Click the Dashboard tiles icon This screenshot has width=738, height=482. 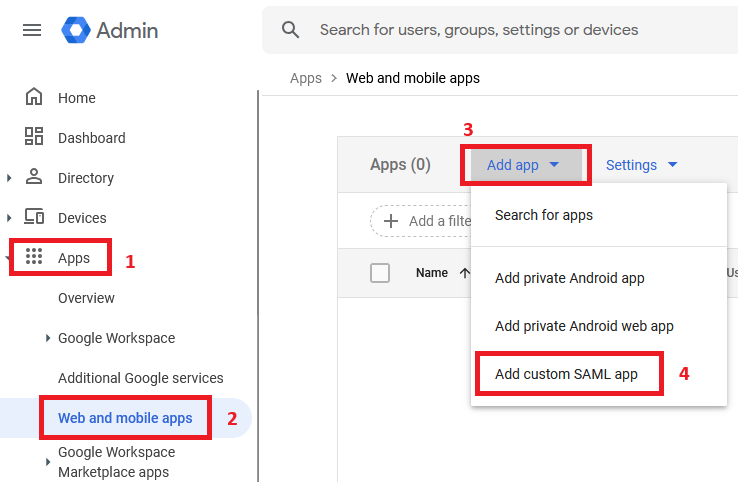coord(34,137)
